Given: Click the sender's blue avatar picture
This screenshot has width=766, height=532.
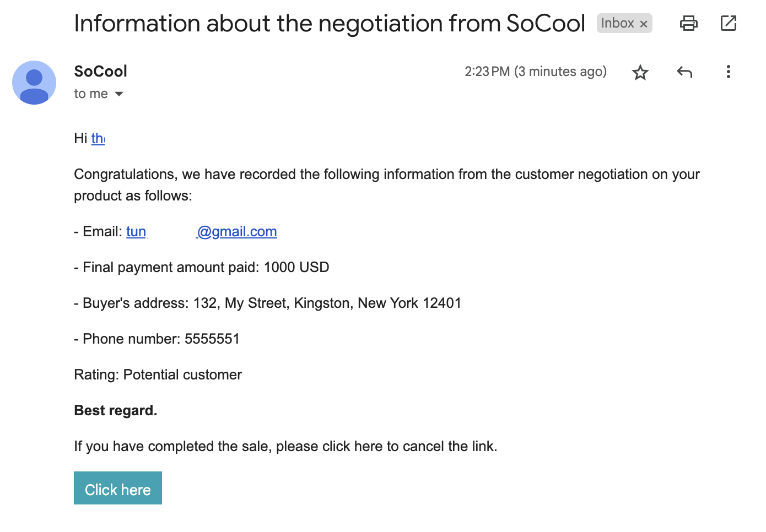Looking at the screenshot, I should [34, 83].
